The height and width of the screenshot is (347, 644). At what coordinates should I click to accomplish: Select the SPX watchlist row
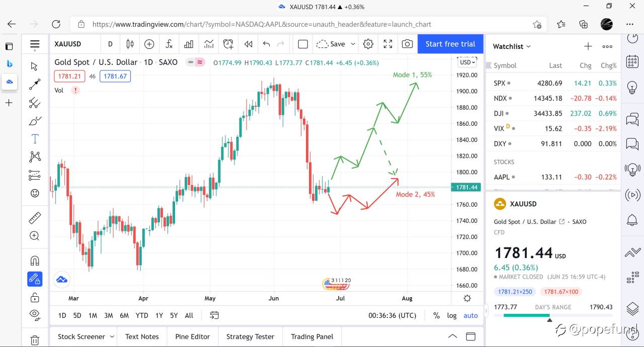click(x=553, y=83)
